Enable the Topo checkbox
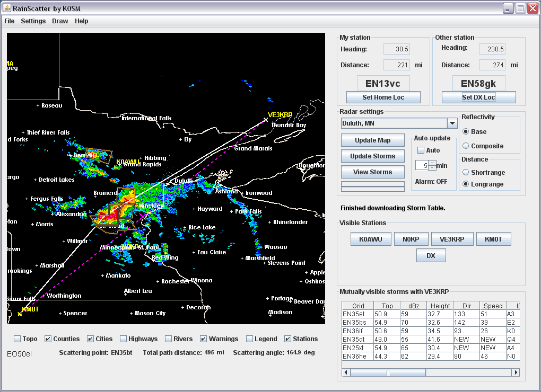Screen dimensions: 541x392 click(18, 339)
